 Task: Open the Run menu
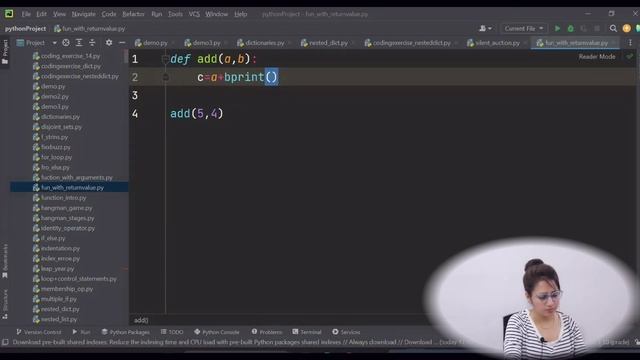[x=156, y=14]
